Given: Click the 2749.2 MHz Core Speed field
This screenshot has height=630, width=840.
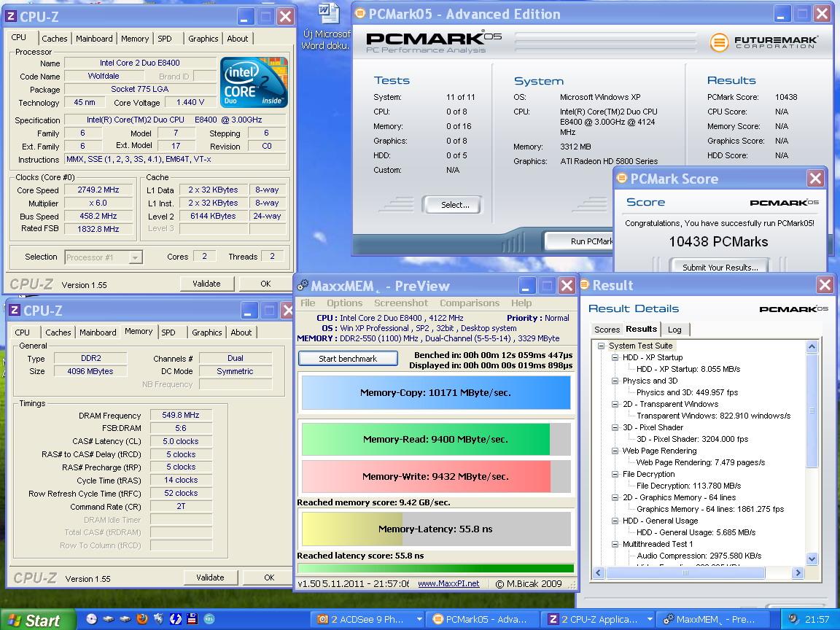Looking at the screenshot, I should coord(98,190).
